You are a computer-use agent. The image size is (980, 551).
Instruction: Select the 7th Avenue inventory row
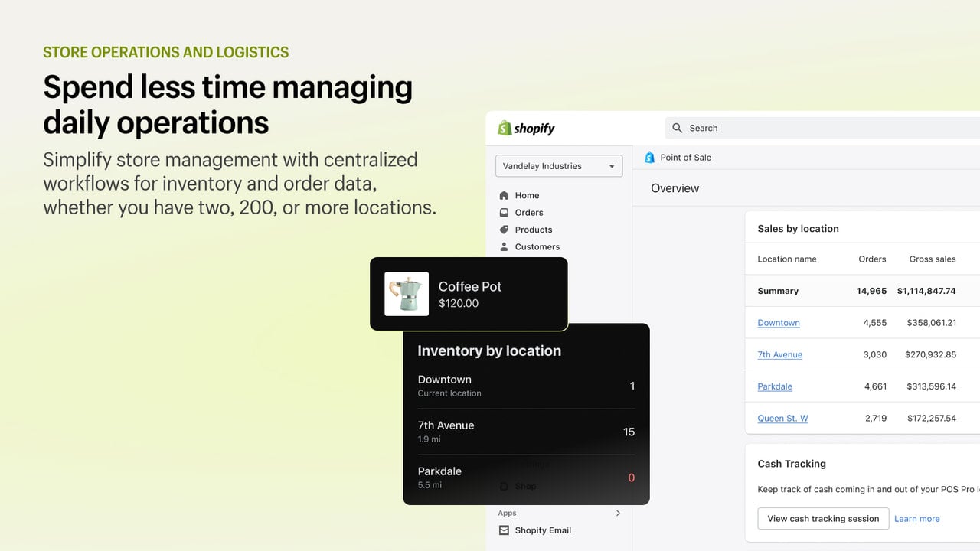(526, 432)
